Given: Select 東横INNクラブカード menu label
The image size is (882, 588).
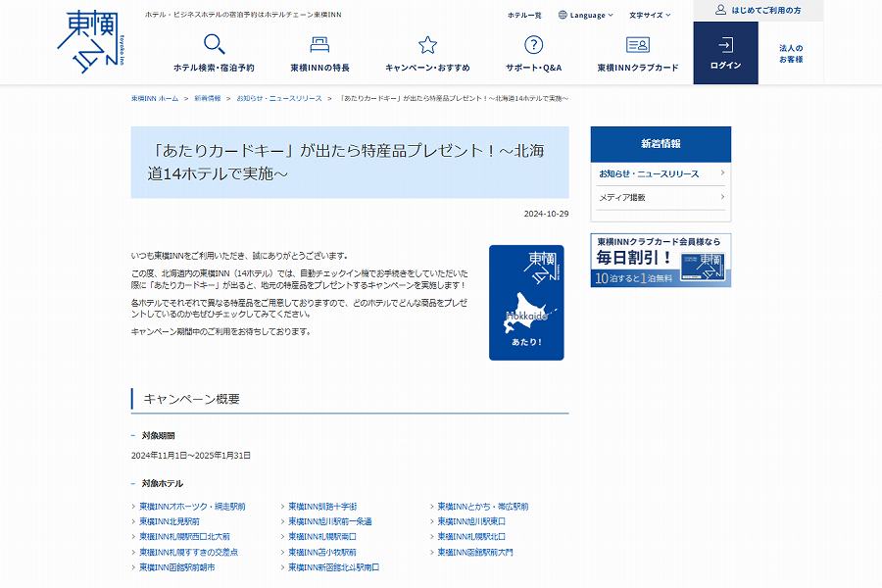Looking at the screenshot, I should (638, 68).
